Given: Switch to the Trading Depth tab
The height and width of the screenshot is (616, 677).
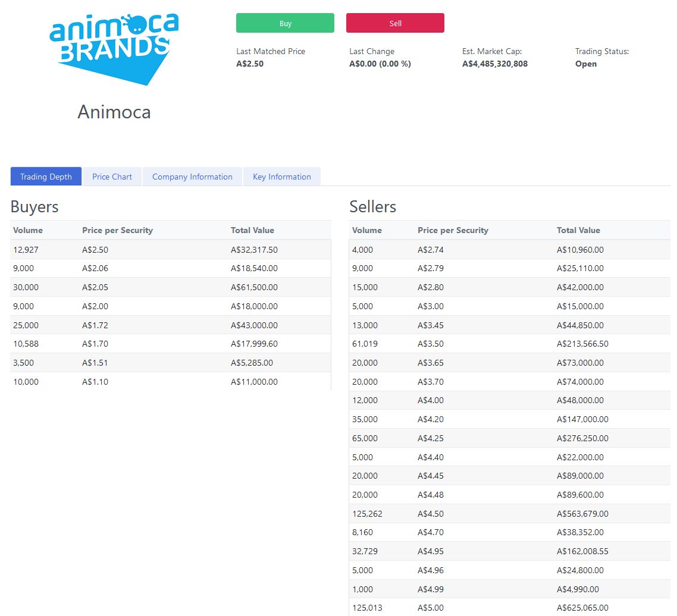Looking at the screenshot, I should click(46, 177).
